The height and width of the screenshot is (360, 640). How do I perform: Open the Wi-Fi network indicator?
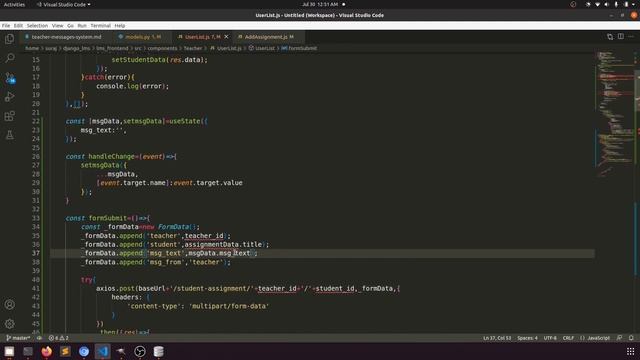point(598,4)
